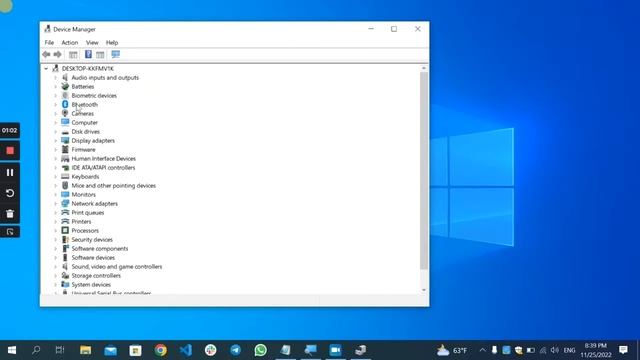Select the Display adapters label
Viewport: 640px width, 360px height.
tap(93, 140)
